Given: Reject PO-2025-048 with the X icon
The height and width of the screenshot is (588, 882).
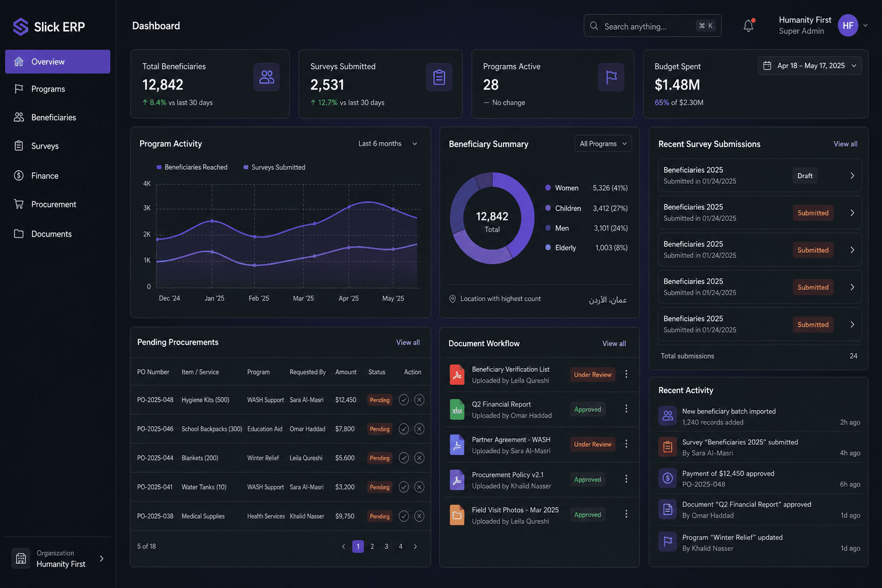Looking at the screenshot, I should (419, 400).
